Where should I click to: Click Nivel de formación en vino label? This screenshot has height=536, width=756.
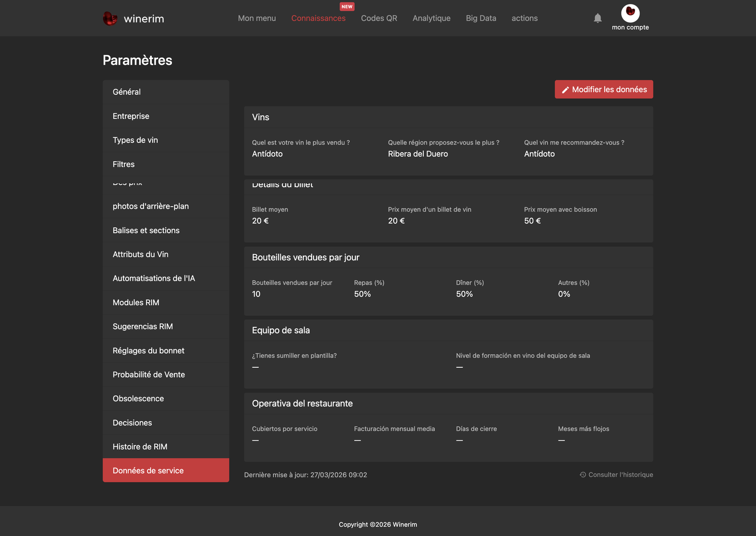(523, 356)
